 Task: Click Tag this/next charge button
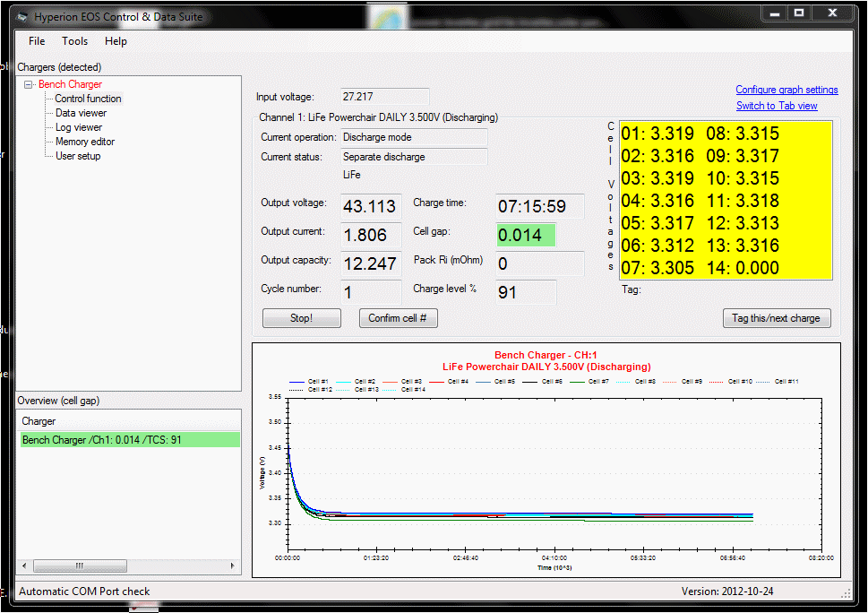776,318
